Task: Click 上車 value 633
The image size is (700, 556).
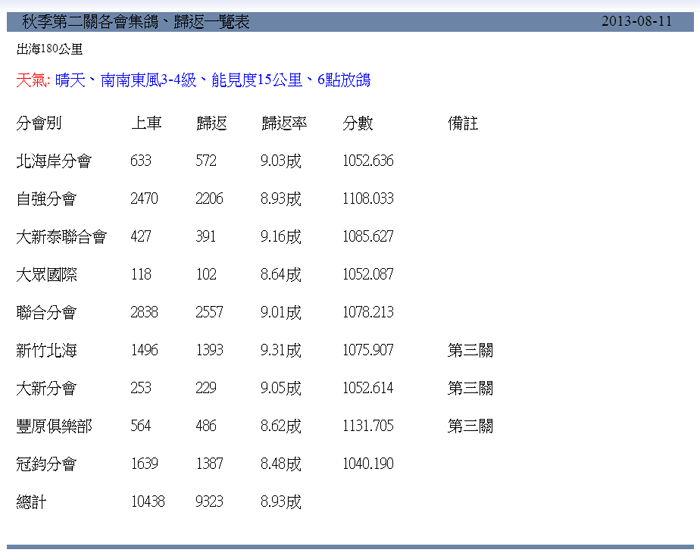Action: [x=141, y=161]
